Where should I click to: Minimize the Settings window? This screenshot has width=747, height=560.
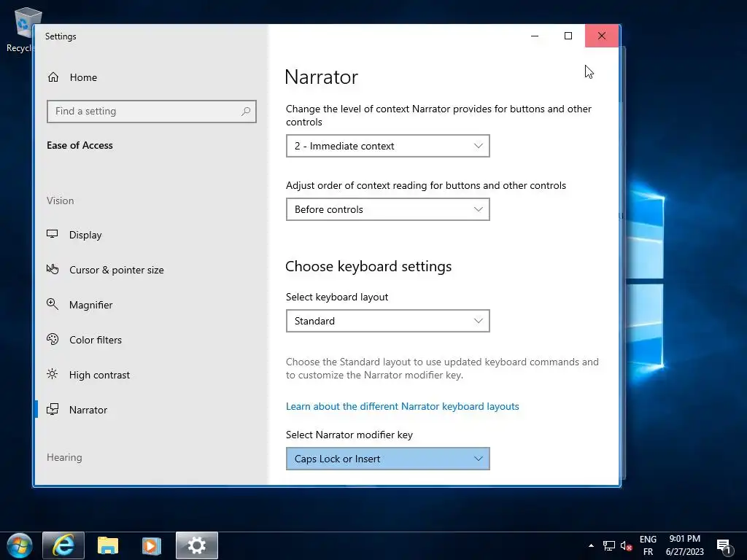pyautogui.click(x=535, y=36)
